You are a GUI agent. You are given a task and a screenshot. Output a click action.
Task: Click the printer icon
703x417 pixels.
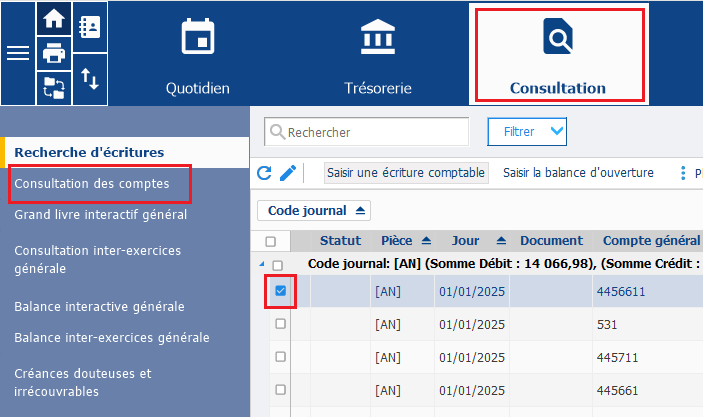[53, 54]
